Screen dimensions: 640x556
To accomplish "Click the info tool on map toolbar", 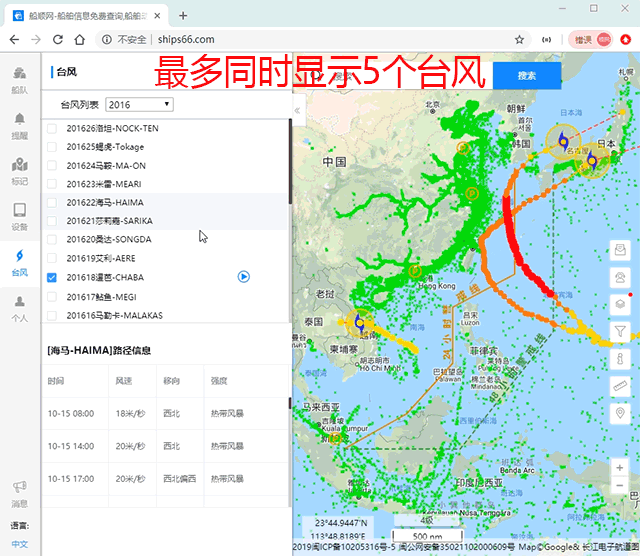I will (620, 359).
